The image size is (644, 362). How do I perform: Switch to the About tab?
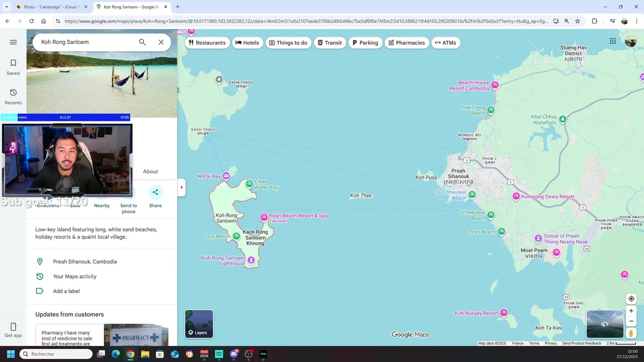coord(150,171)
